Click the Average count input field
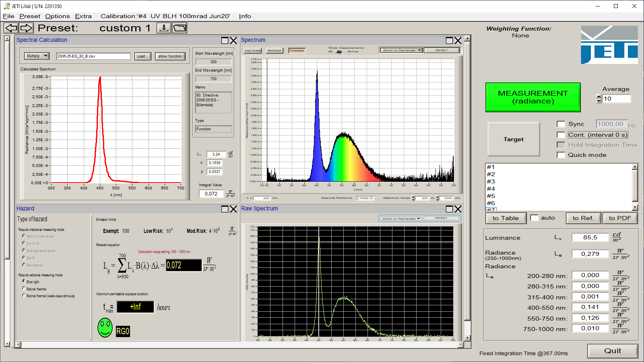The image size is (644, 362). tap(616, 99)
